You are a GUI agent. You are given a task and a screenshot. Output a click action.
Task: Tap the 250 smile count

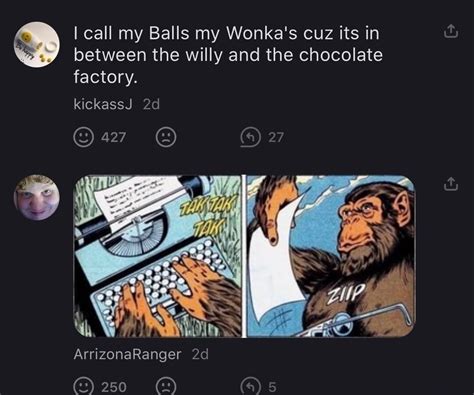(x=114, y=387)
